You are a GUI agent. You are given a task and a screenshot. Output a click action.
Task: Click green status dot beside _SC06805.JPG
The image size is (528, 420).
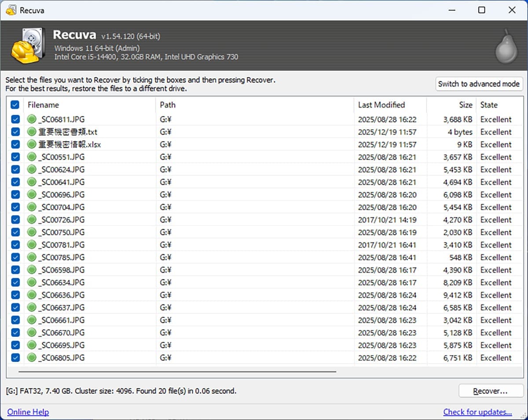click(x=32, y=358)
